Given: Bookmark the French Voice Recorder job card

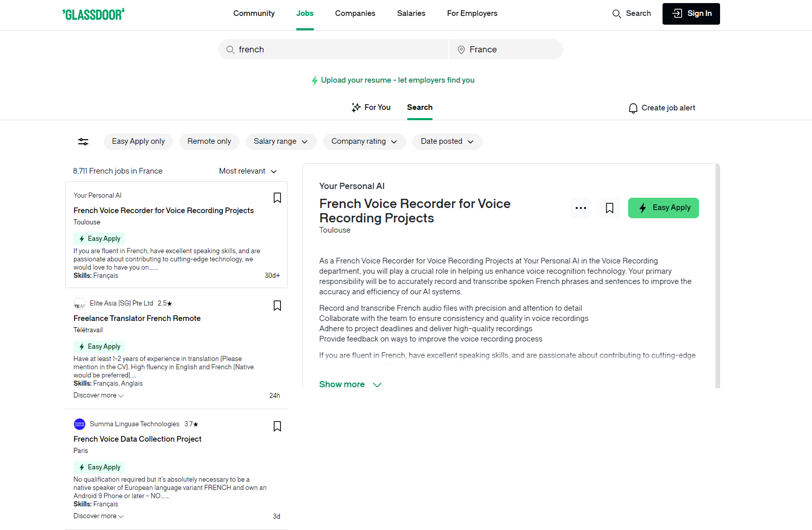Looking at the screenshot, I should click(x=277, y=198).
